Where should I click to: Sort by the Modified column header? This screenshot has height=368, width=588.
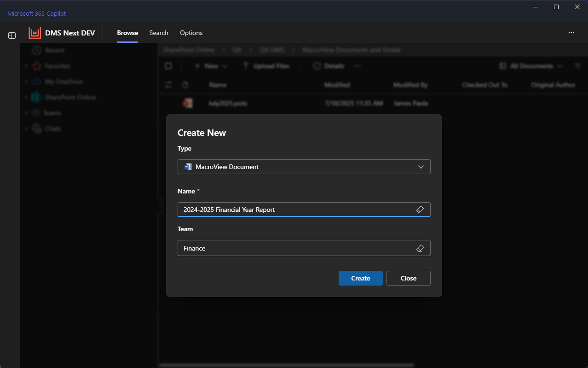pyautogui.click(x=337, y=85)
